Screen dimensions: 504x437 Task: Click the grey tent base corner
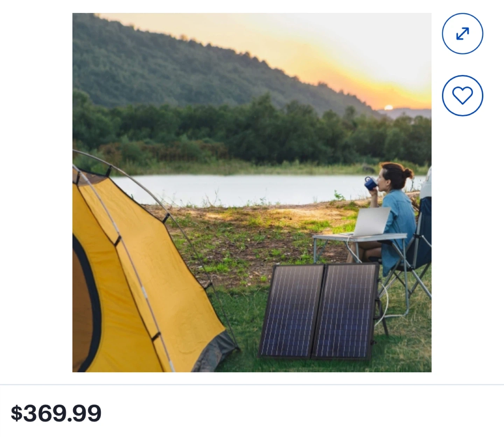[217, 350]
